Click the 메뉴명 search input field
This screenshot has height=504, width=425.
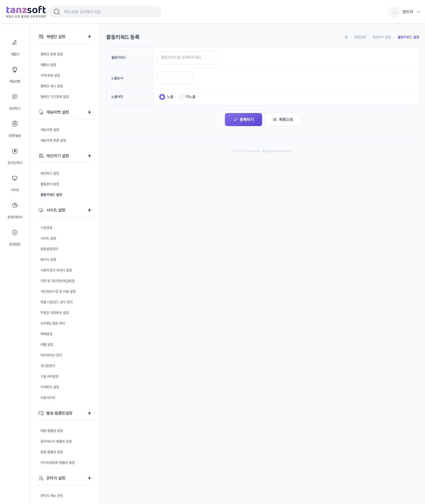105,12
